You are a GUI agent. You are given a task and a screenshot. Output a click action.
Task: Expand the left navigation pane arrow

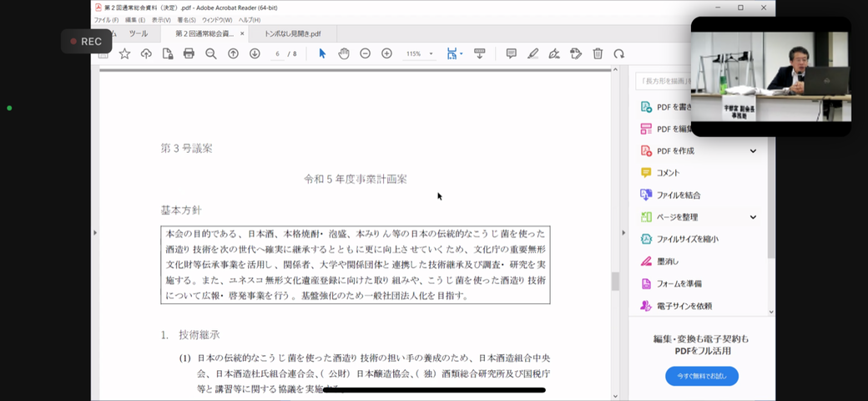(94, 232)
